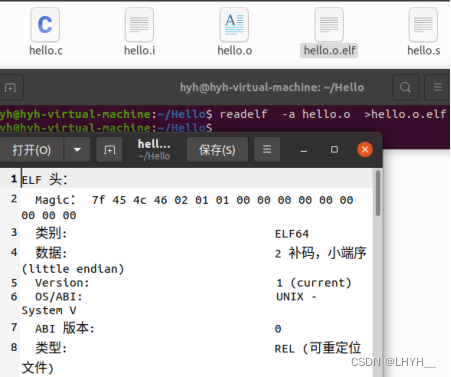Select the hello.o file icon
The image size is (451, 377).
click(234, 25)
